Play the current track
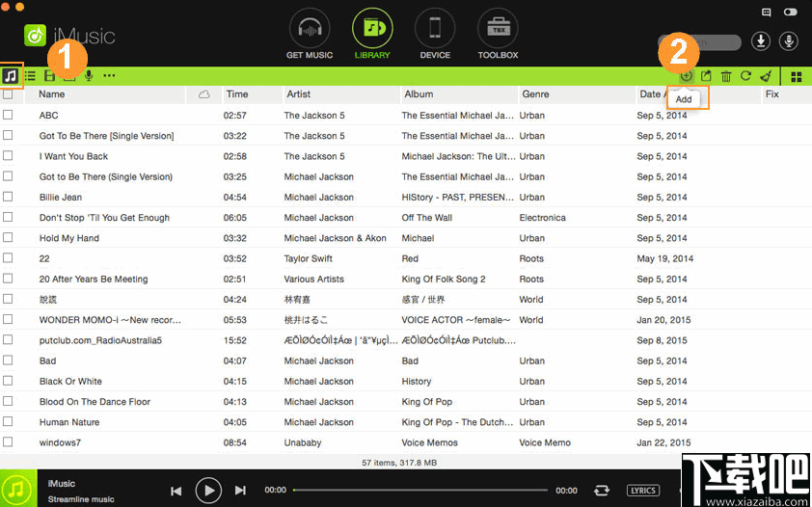 click(x=208, y=490)
